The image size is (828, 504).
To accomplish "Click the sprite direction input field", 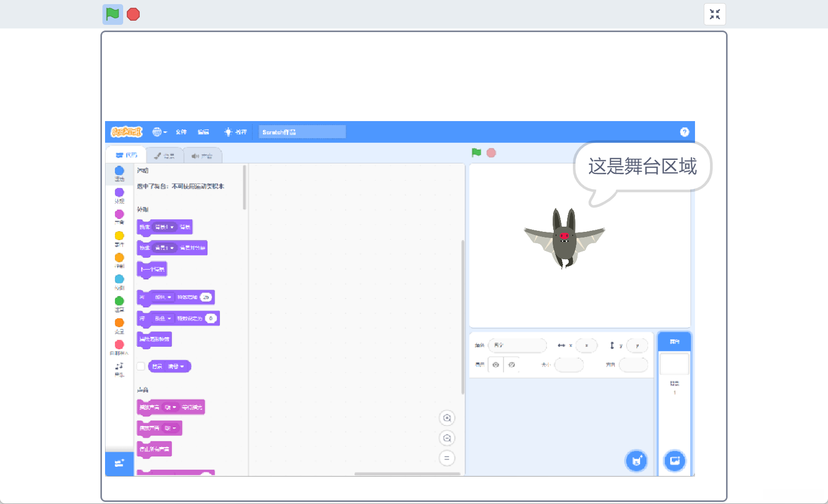I will 633,365.
